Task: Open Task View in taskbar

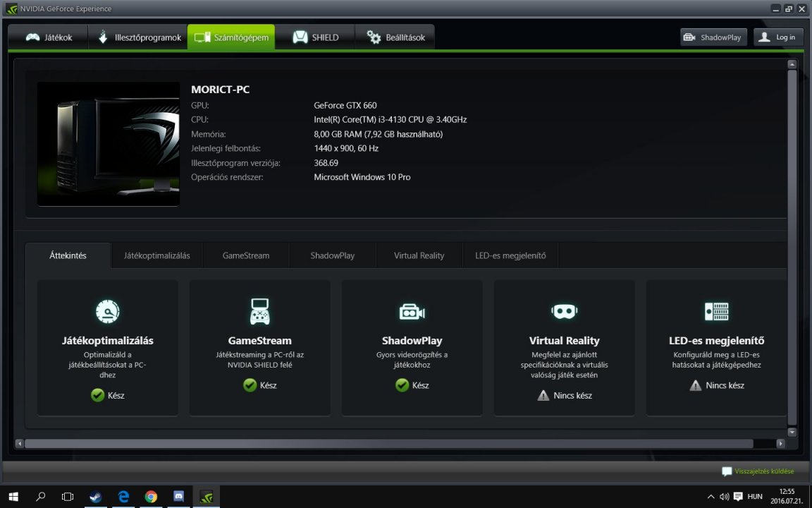Action: click(x=68, y=497)
